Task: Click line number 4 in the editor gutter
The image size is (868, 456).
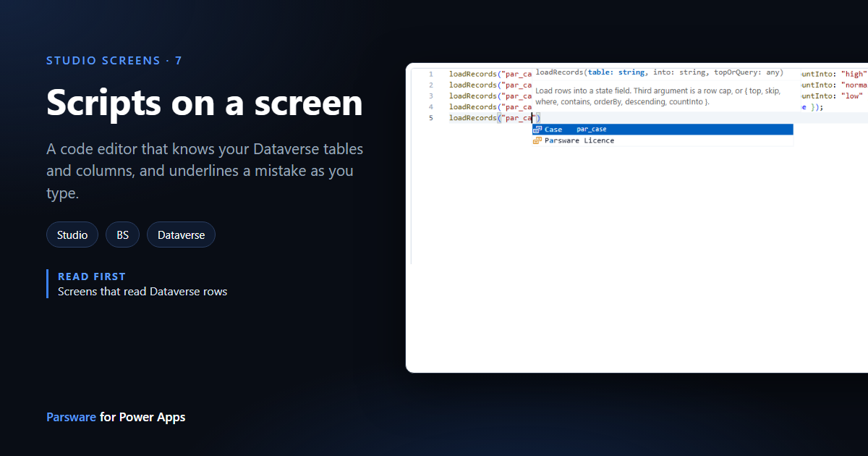Action: click(430, 106)
